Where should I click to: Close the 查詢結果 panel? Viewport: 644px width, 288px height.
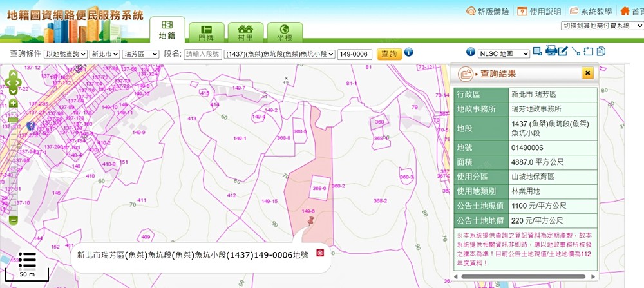point(587,73)
